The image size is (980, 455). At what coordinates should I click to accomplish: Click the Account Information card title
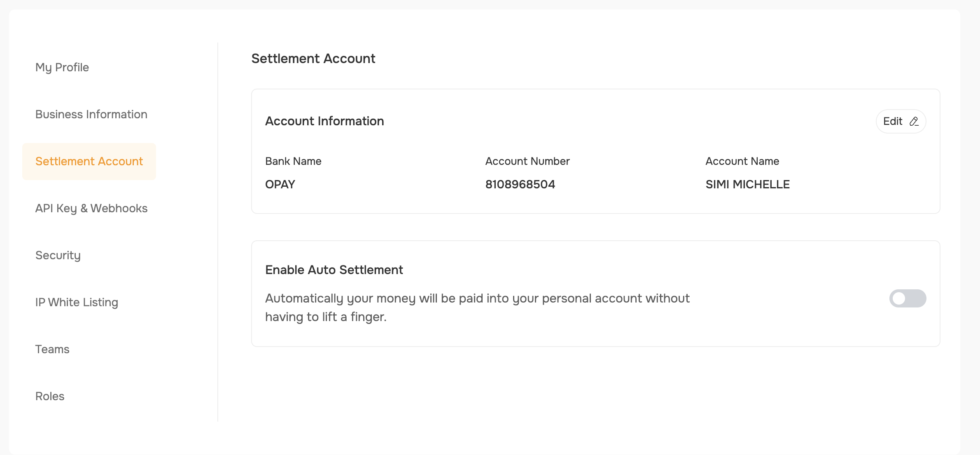[x=324, y=121]
